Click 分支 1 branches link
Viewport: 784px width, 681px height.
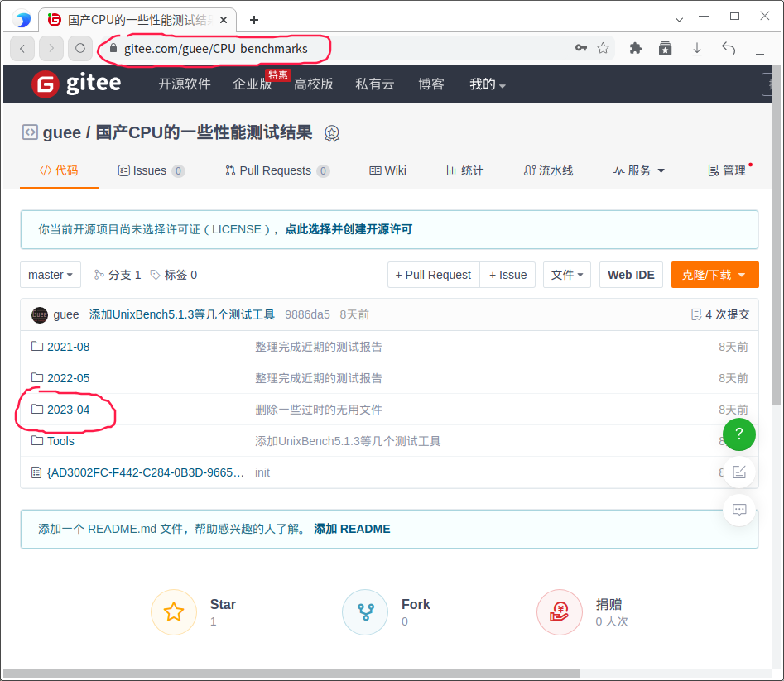(118, 275)
